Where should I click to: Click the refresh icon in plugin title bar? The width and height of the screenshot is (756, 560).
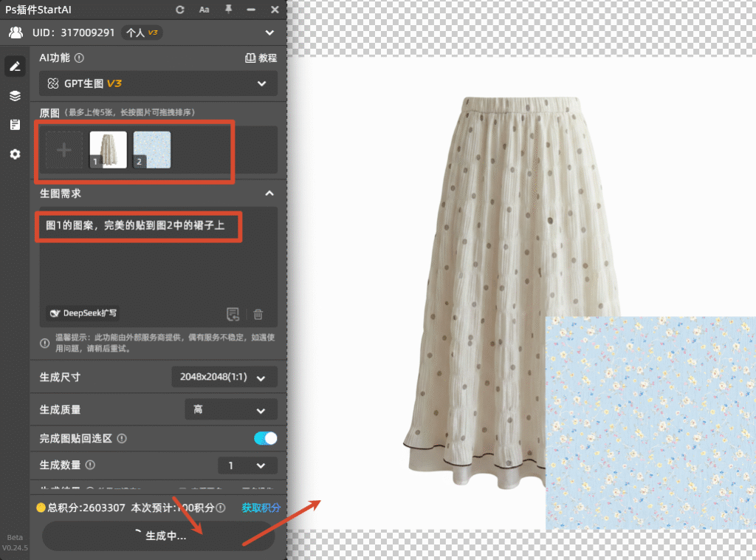(180, 10)
